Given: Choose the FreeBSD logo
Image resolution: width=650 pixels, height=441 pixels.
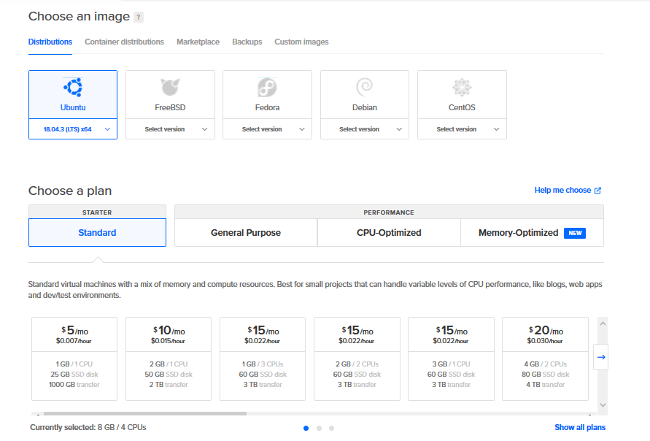Looking at the screenshot, I should point(170,87).
